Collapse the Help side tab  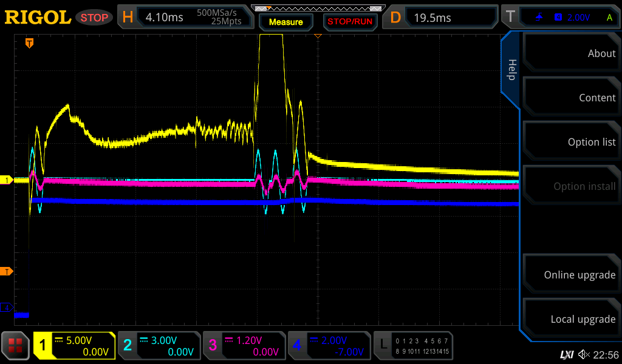point(511,70)
